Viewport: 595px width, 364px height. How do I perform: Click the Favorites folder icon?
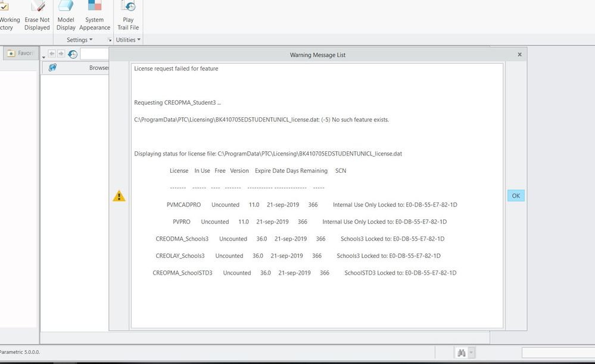(x=11, y=53)
